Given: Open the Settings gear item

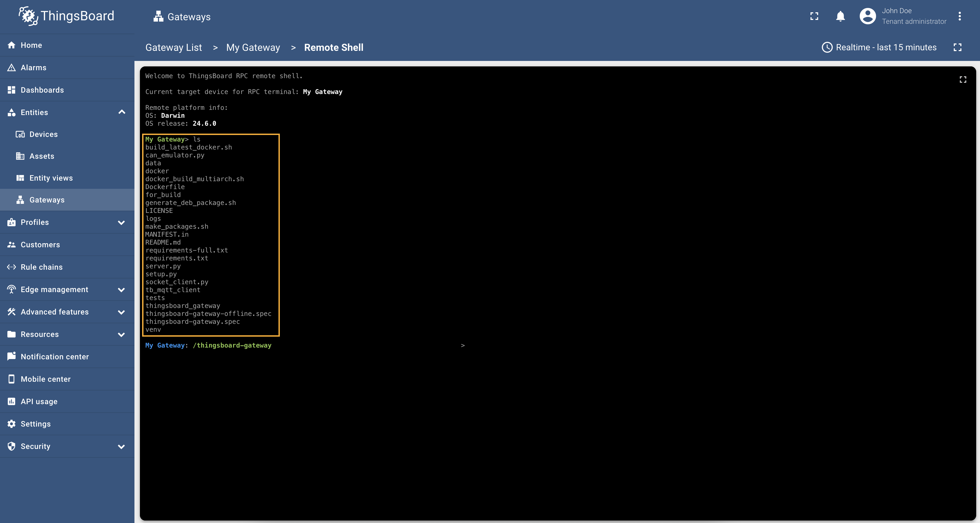Looking at the screenshot, I should click(x=35, y=424).
